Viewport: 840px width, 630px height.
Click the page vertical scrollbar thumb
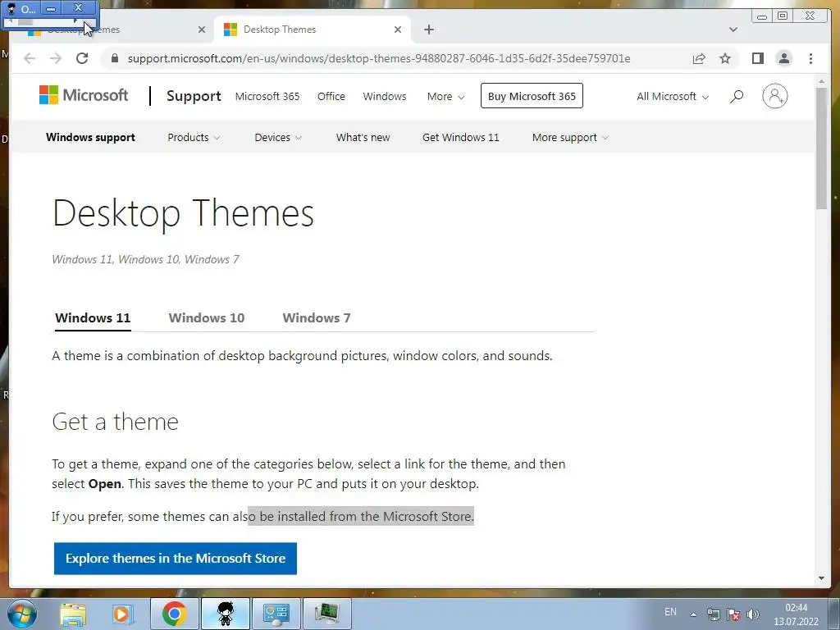pyautogui.click(x=821, y=148)
